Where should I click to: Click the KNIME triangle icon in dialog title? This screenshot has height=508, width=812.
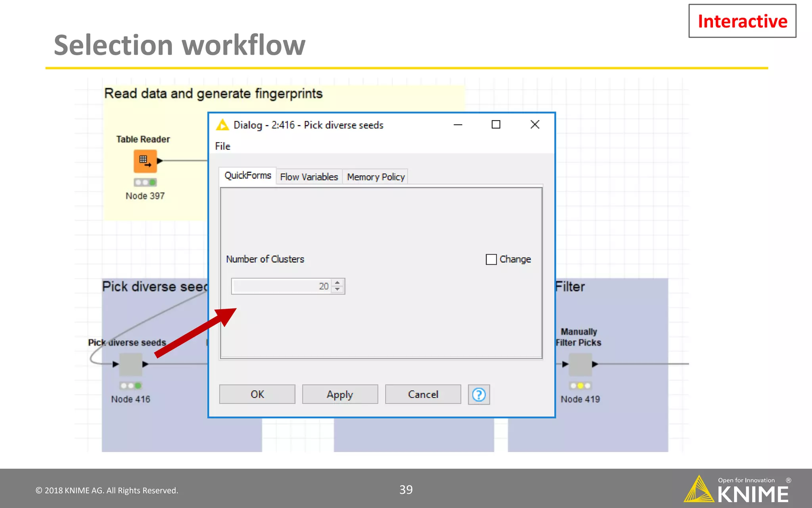[x=222, y=125]
